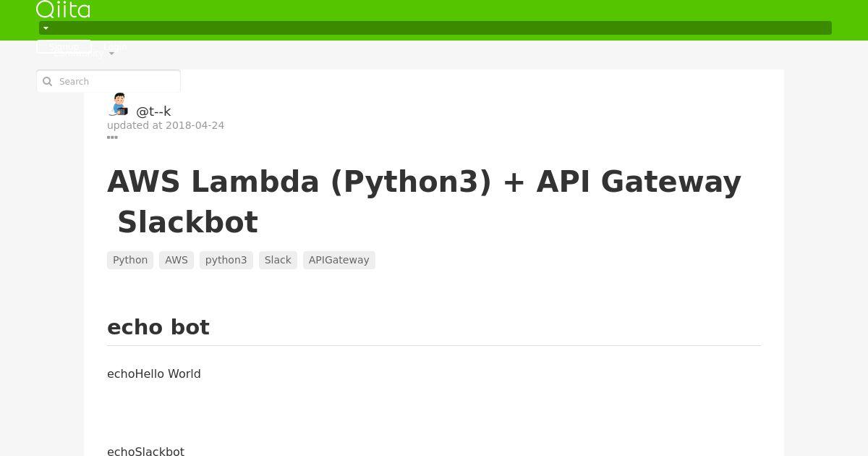Select the python3 tag
This screenshot has height=456, width=868.
[226, 260]
